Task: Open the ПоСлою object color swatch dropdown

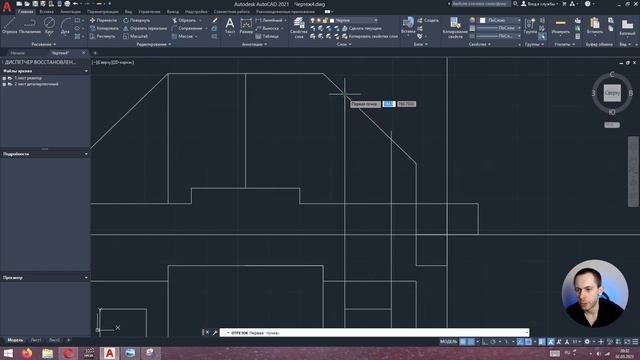Action: pyautogui.click(x=500, y=20)
